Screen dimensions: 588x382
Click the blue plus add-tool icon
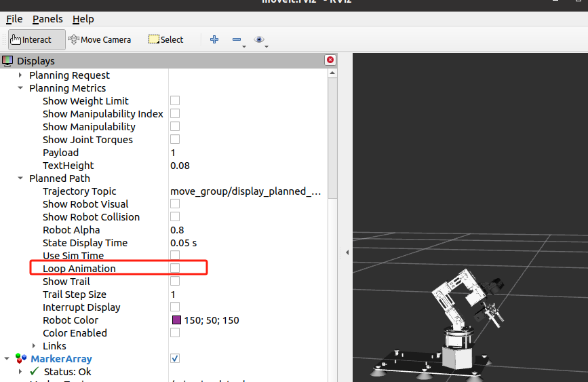click(214, 39)
